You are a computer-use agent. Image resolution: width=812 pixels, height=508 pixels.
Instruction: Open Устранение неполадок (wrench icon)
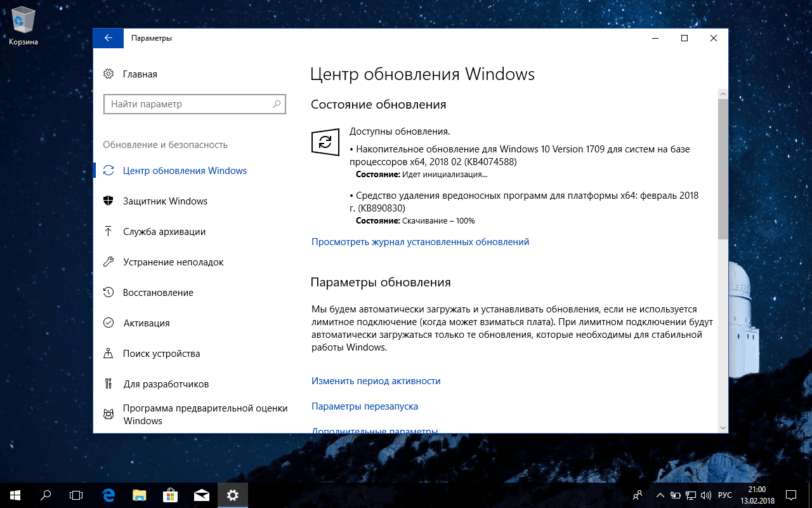coord(108,262)
